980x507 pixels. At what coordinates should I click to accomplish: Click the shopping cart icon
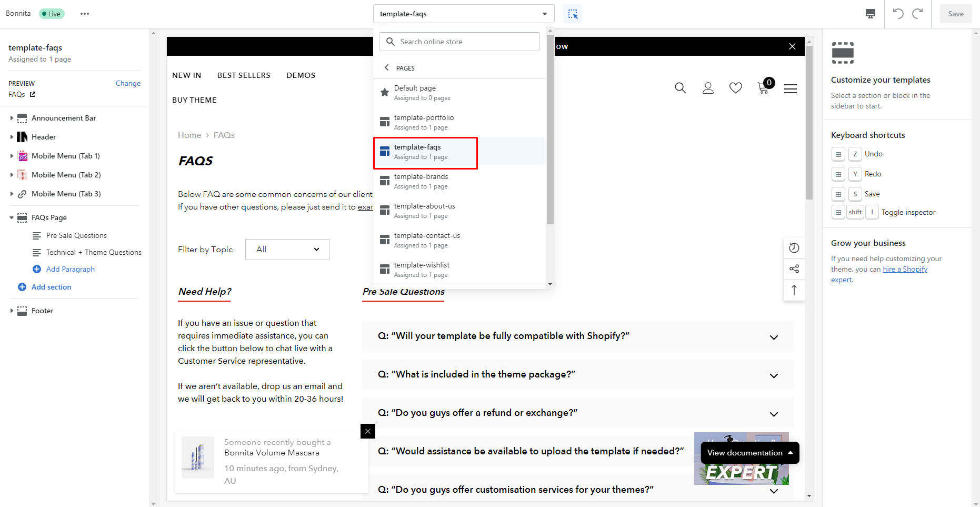pyautogui.click(x=763, y=88)
